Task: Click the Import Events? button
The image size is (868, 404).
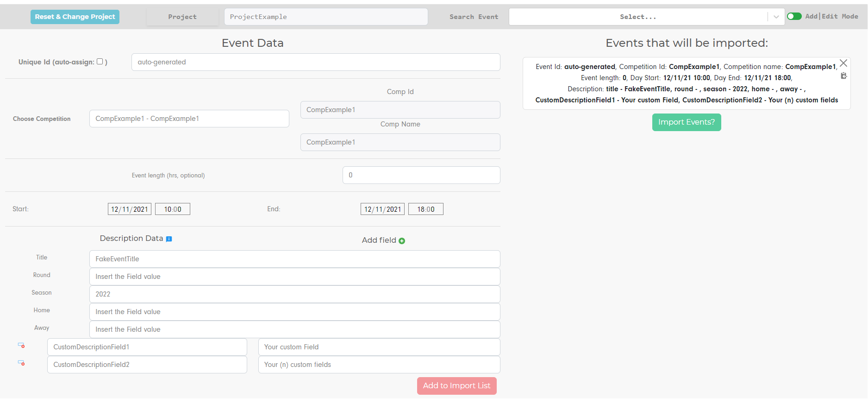Action: (686, 122)
